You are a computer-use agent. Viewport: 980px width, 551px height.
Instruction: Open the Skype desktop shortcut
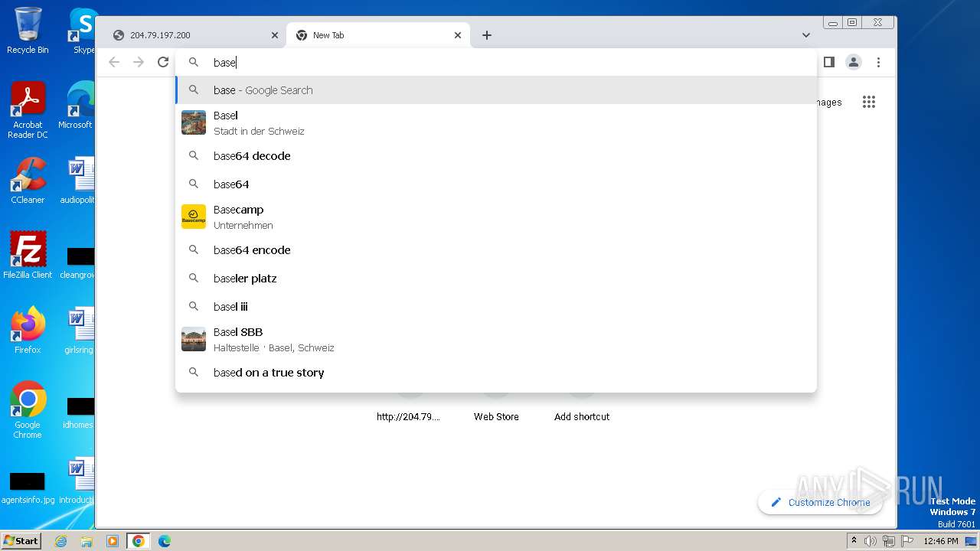tap(81, 31)
